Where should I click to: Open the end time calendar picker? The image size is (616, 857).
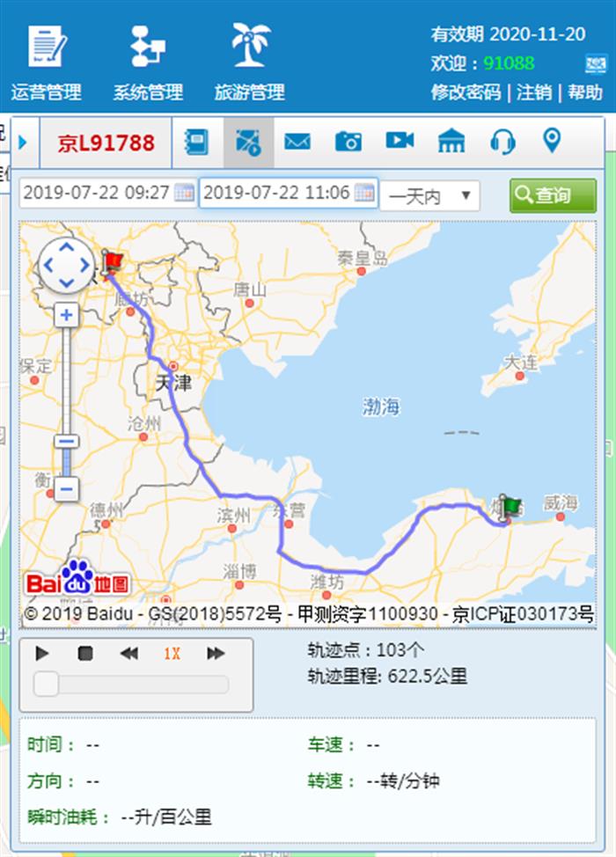[364, 194]
